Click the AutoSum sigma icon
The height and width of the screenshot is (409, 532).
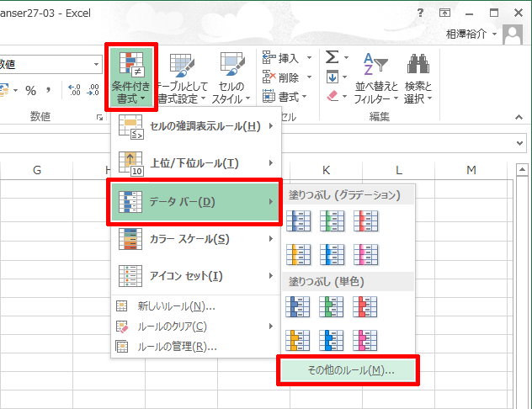(332, 57)
